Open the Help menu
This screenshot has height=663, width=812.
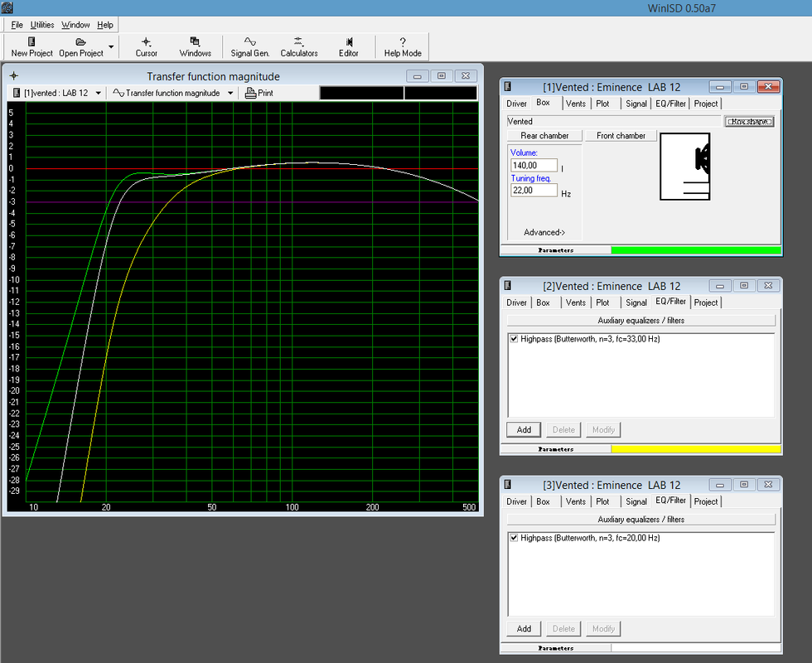click(x=105, y=25)
